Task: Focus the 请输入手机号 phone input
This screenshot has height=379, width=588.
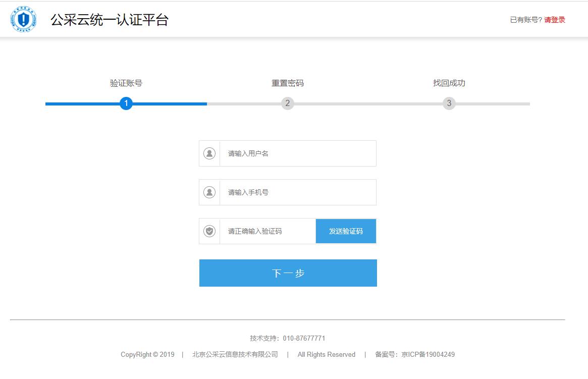Action: (x=298, y=192)
